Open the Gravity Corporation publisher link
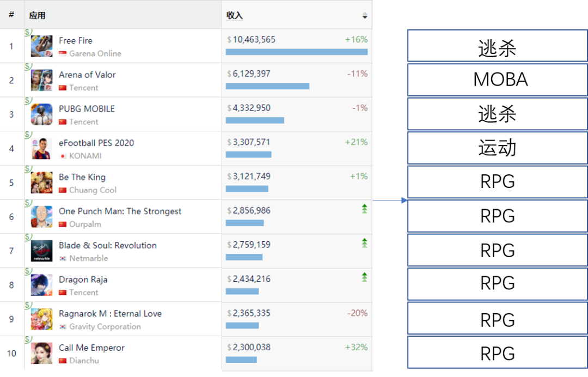The image size is (588, 377). point(105,327)
